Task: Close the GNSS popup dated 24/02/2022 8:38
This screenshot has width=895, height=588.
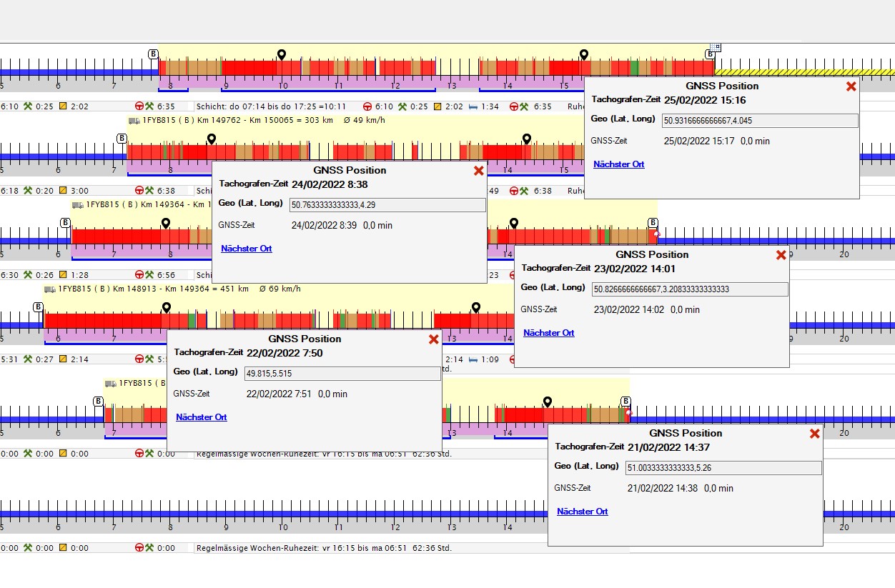Action: pyautogui.click(x=479, y=171)
